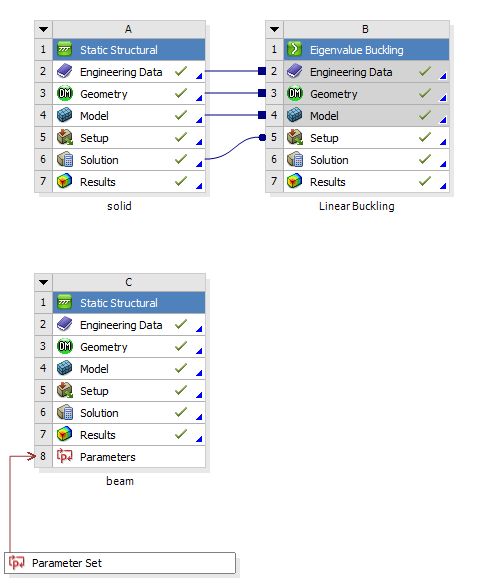Viewport: 489px width, 584px height.
Task: Select the Setup cell in system B
Action: (x=366, y=137)
